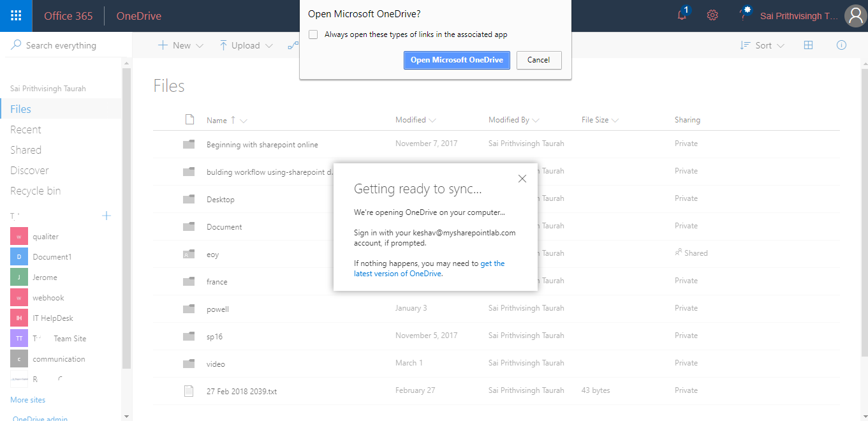Open Beginning with sharepoint online folder
Screen dimensions: 868x421
point(262,145)
